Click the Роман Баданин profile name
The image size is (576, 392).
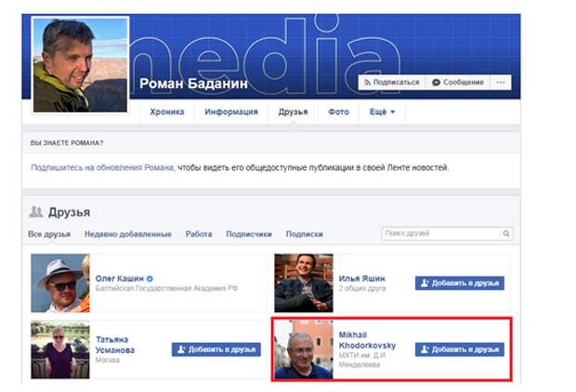(x=193, y=84)
